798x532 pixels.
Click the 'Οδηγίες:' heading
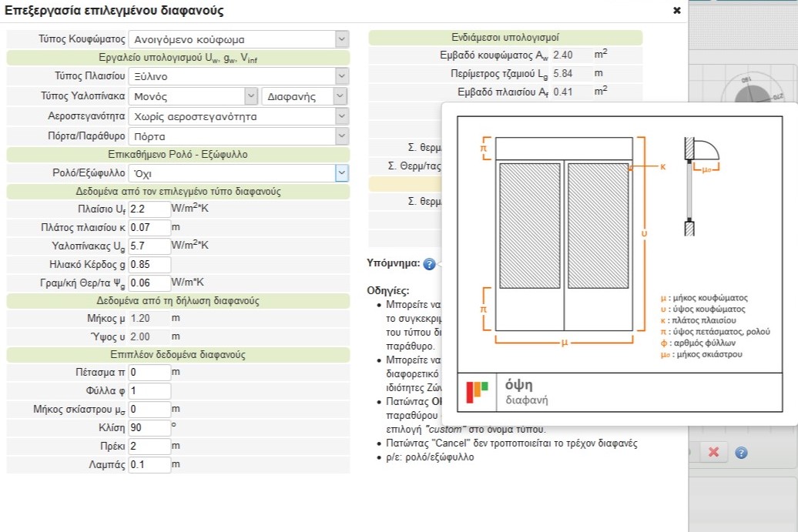[x=388, y=291]
